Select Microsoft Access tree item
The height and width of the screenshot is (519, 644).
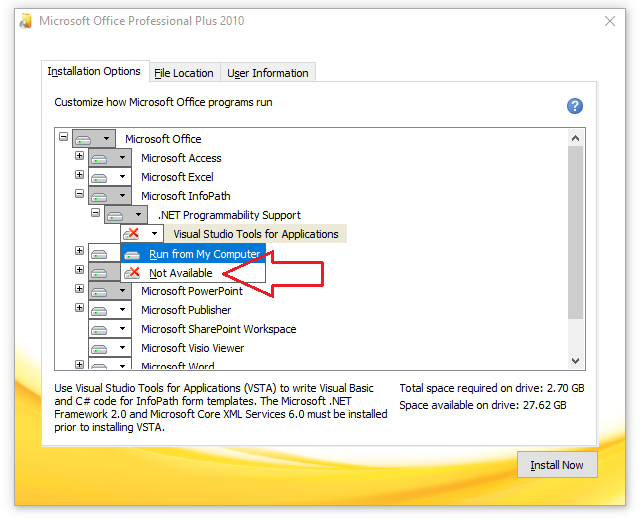tap(181, 158)
